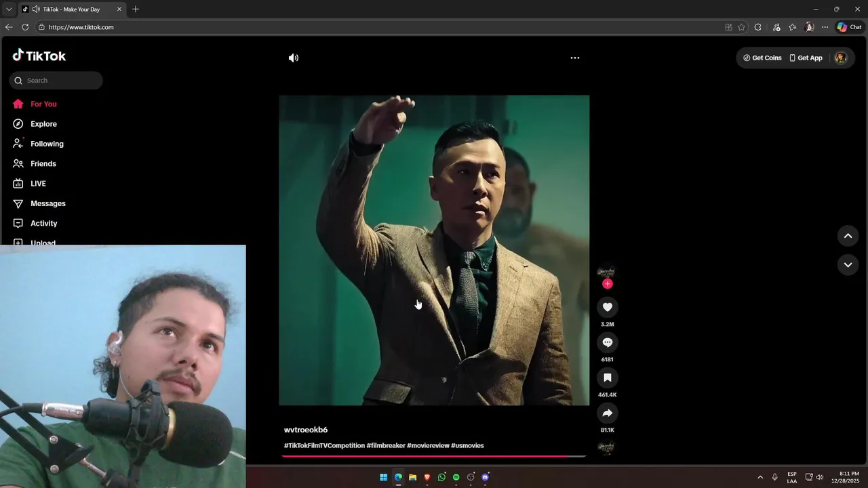Image resolution: width=868 pixels, height=488 pixels.
Task: Click the microphone tray icon
Action: tap(774, 477)
